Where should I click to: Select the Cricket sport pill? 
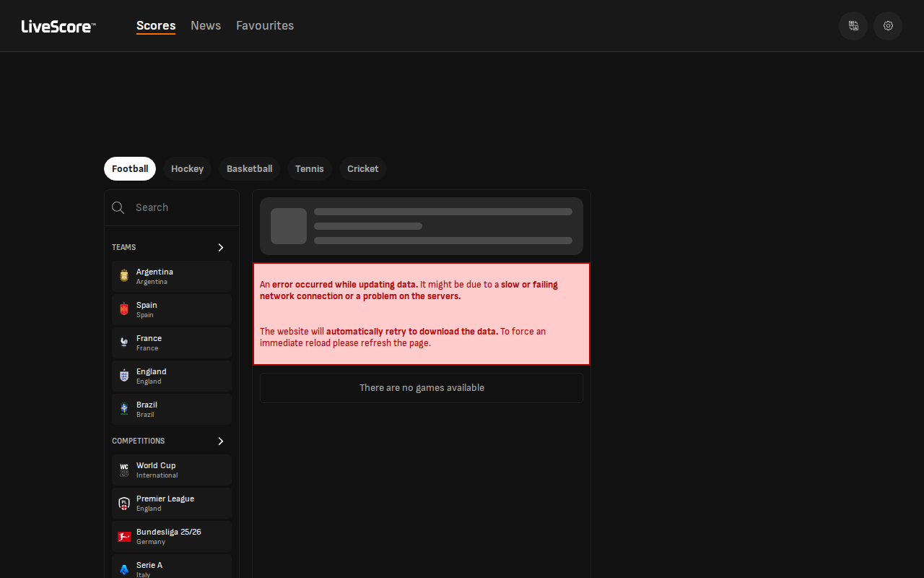[x=363, y=168]
